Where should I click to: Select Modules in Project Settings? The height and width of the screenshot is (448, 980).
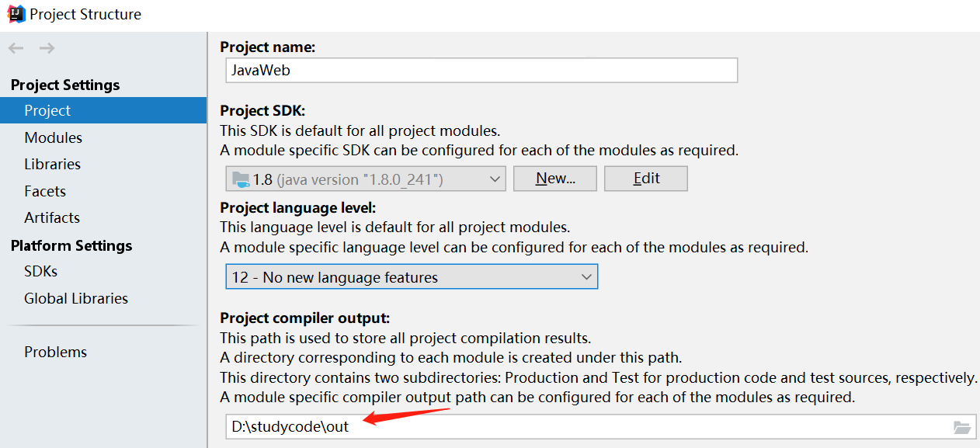[54, 137]
